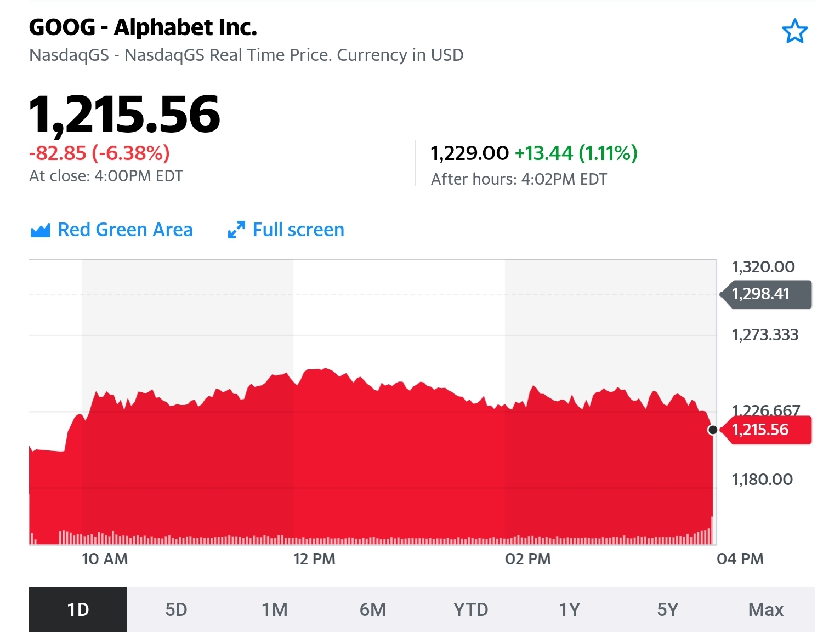840x639 pixels.
Task: Click the red 1,215.56 price label
Action: 766,430
